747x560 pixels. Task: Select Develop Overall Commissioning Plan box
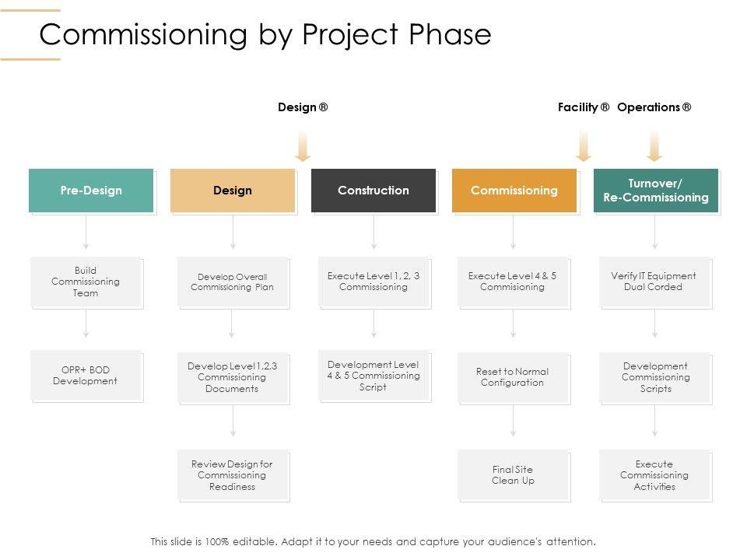232,282
